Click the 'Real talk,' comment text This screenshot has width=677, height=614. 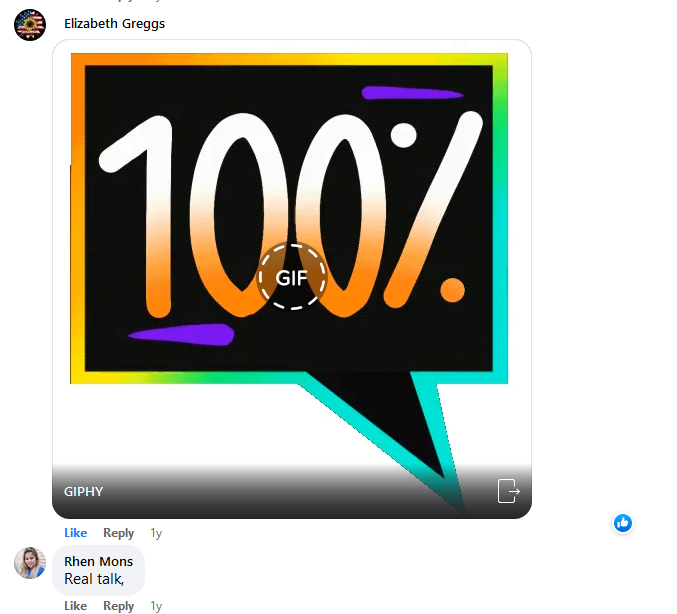point(94,579)
